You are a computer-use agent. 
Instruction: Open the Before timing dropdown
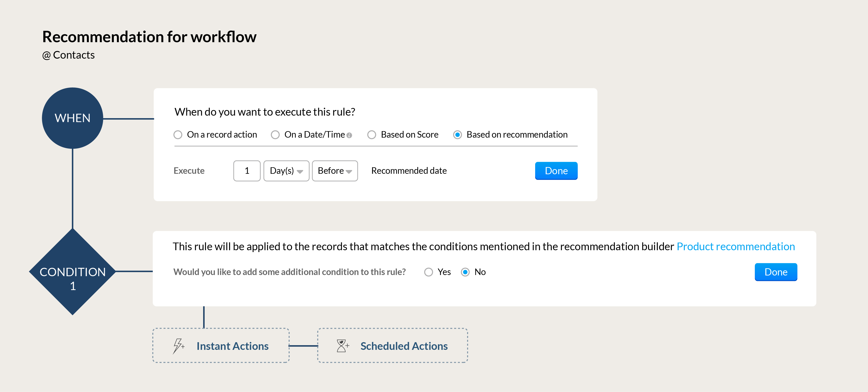click(335, 171)
